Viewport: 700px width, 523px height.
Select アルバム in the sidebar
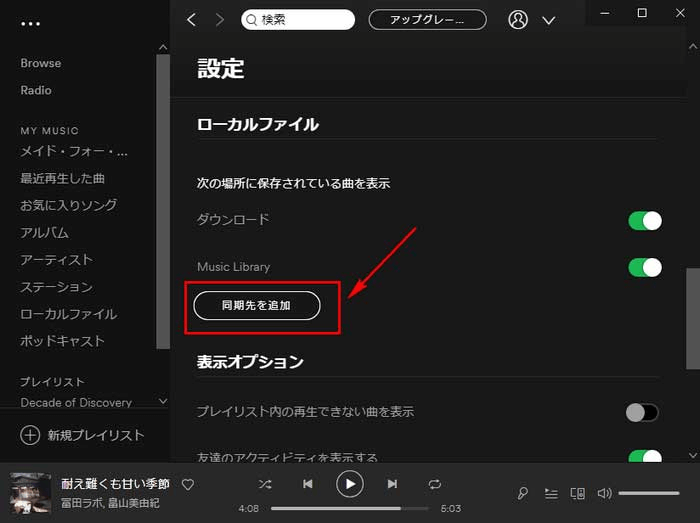(44, 232)
